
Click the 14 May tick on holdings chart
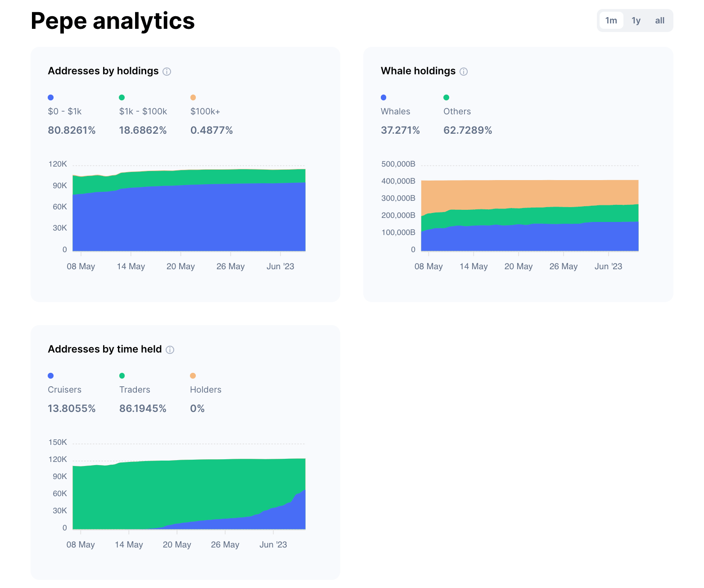pos(131,267)
